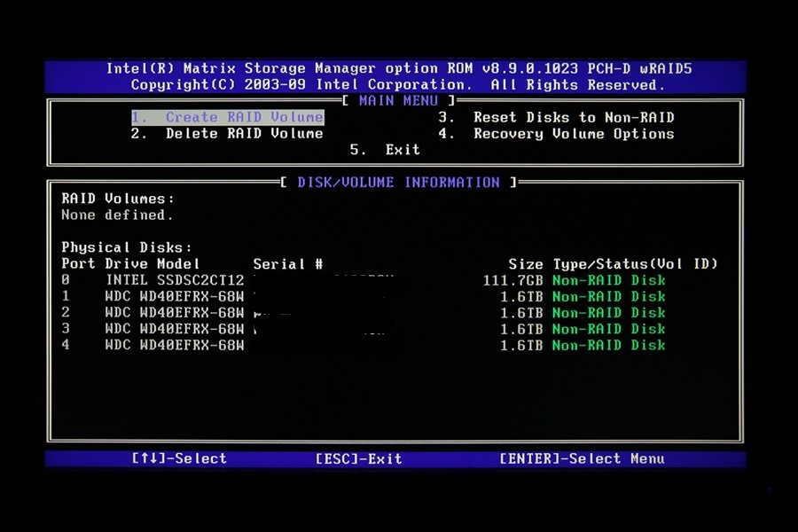Screen dimensions: 798x532
Task: Click the Physical Disks label
Action: [x=127, y=247]
